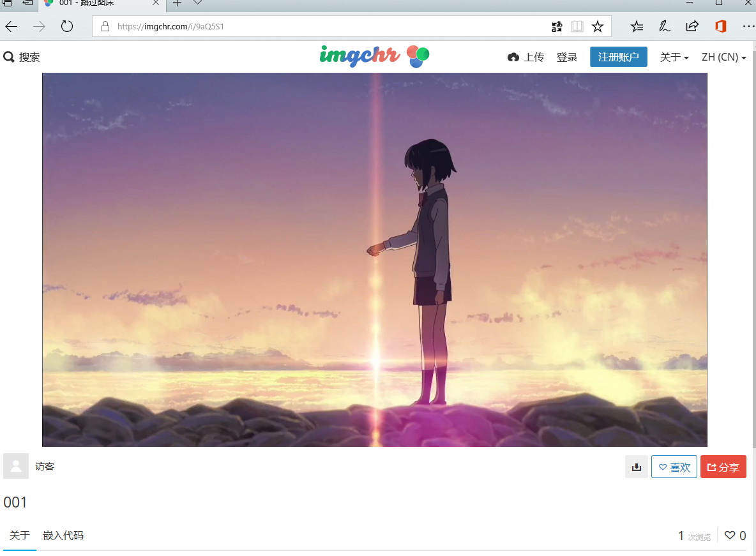This screenshot has height=556, width=756.
Task: Click the Office extension icon
Action: pyautogui.click(x=720, y=27)
